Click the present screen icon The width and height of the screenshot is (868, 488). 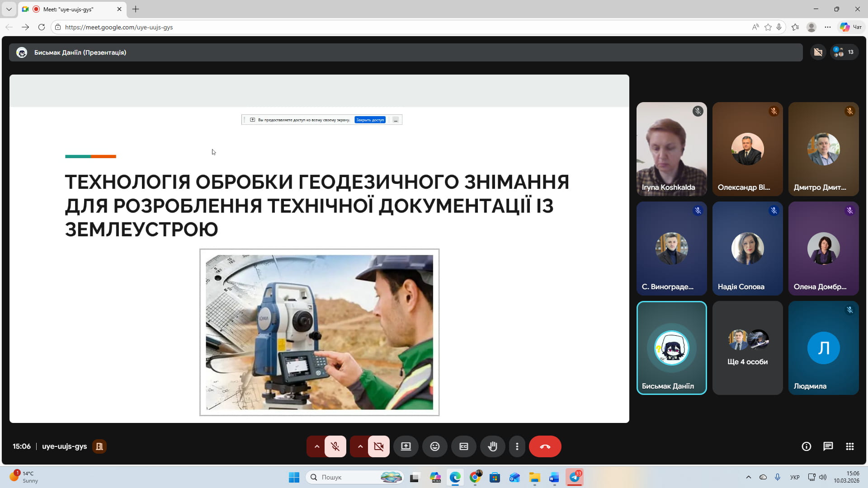click(x=406, y=446)
